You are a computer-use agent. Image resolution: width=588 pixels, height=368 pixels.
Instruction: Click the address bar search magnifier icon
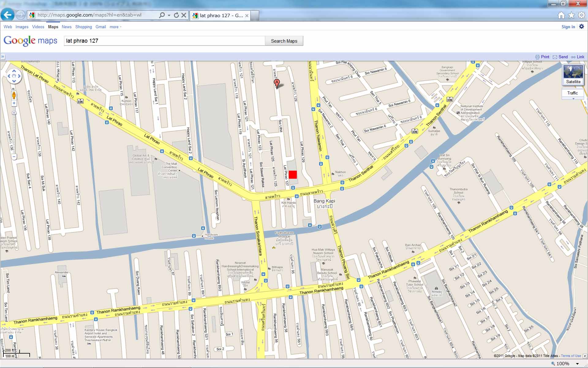(162, 15)
